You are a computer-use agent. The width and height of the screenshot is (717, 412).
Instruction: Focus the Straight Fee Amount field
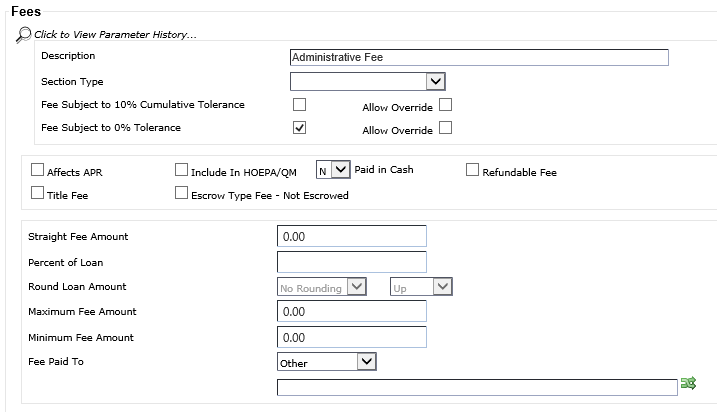coord(351,236)
